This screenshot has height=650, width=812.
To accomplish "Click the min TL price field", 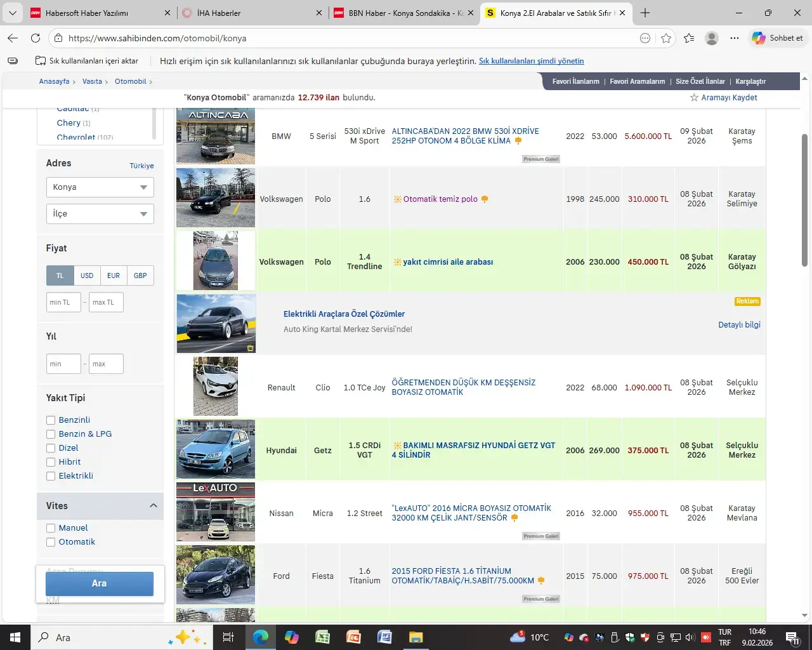I will point(63,302).
